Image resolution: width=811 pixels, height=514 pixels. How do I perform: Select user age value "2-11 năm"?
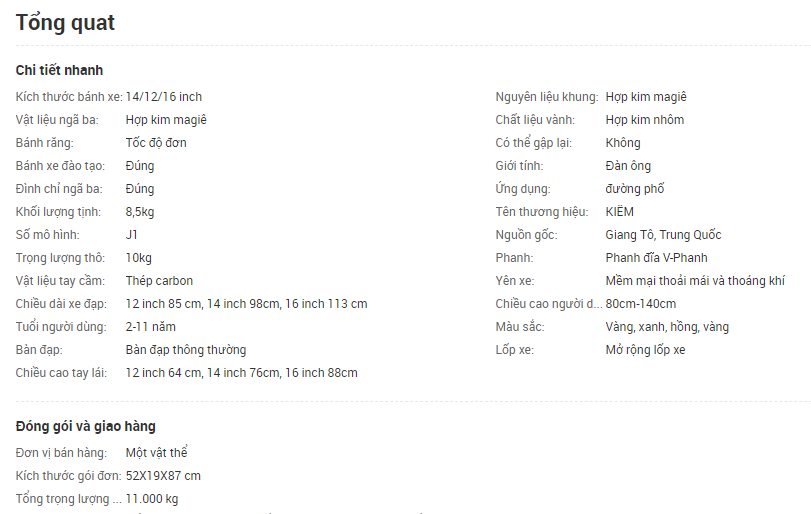[151, 327]
